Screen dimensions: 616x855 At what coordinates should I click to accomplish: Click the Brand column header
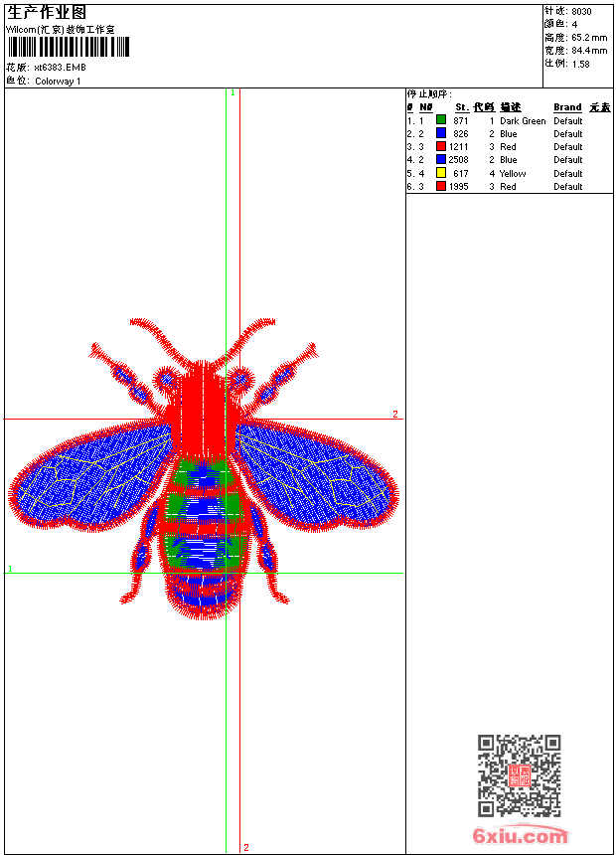point(567,107)
